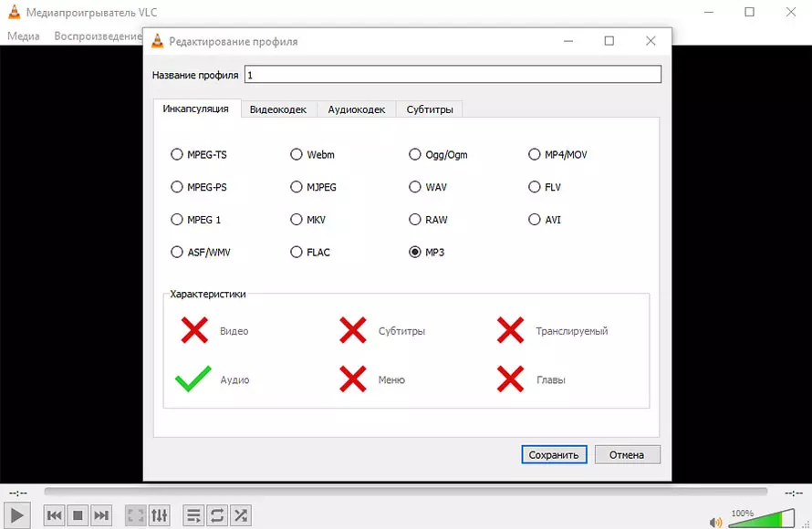Select the MPEG-TS radio button
The width and height of the screenshot is (812, 529).
(177, 154)
